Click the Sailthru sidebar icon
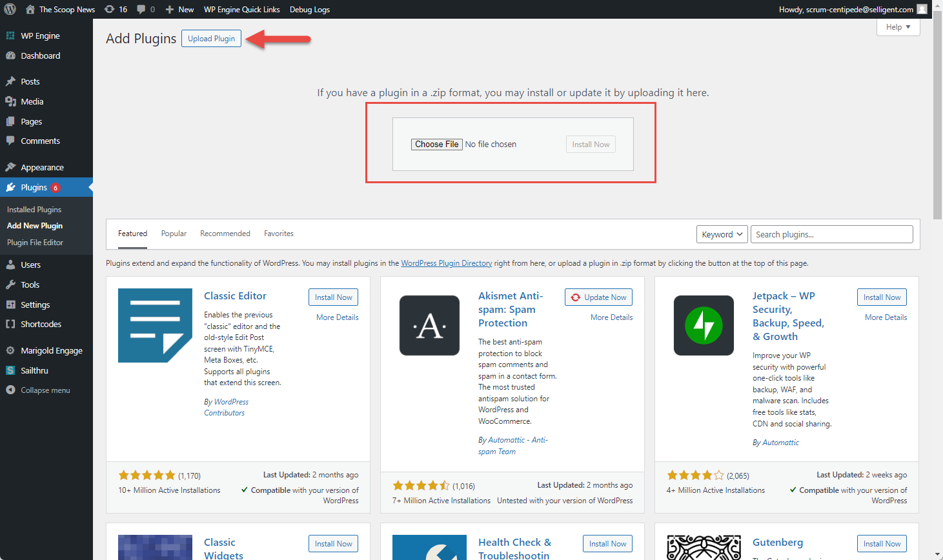 10,370
